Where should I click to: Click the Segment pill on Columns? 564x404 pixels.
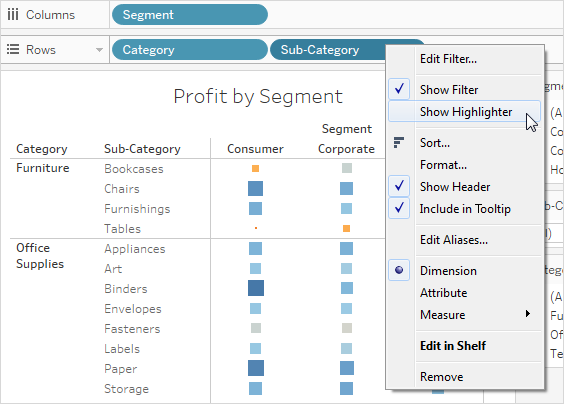pyautogui.click(x=190, y=15)
